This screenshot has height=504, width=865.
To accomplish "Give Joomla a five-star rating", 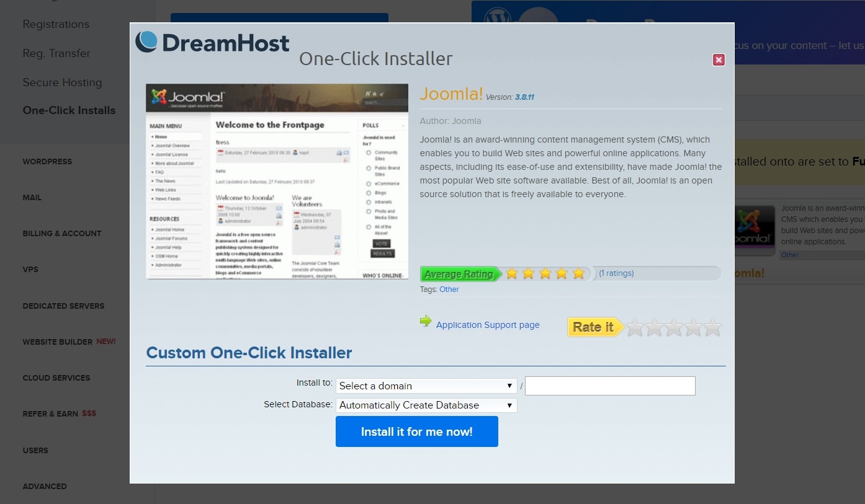I will [x=712, y=327].
